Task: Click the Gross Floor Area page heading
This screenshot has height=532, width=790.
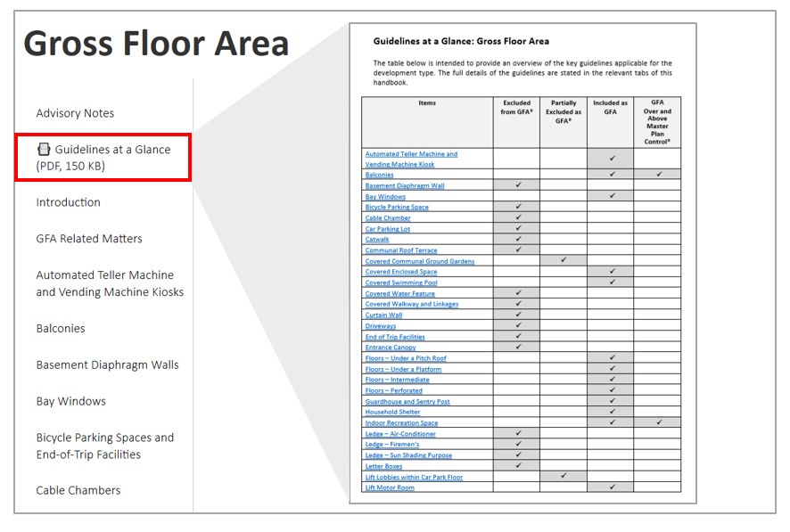Action: [156, 44]
